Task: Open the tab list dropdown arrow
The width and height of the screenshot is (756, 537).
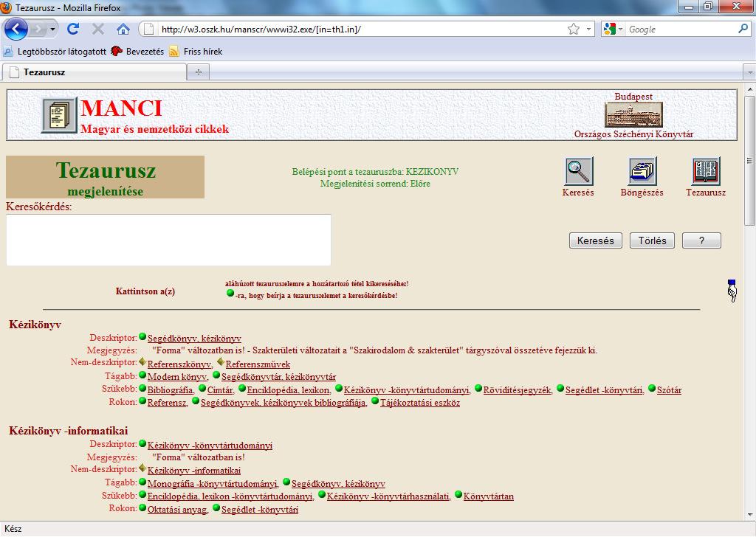Action: point(750,72)
